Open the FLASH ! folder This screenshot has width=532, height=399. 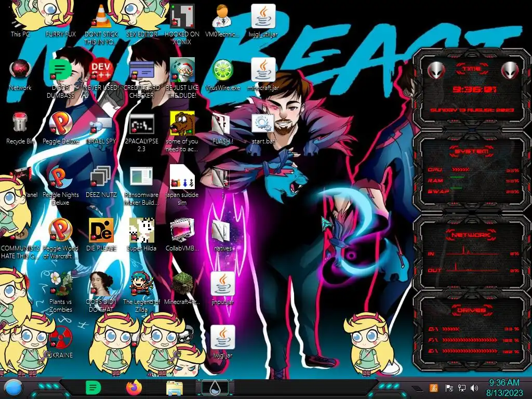[x=222, y=128]
